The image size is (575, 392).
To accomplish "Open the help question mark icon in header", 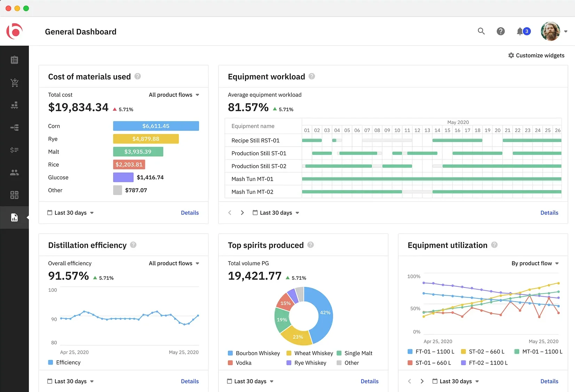I will tap(501, 31).
